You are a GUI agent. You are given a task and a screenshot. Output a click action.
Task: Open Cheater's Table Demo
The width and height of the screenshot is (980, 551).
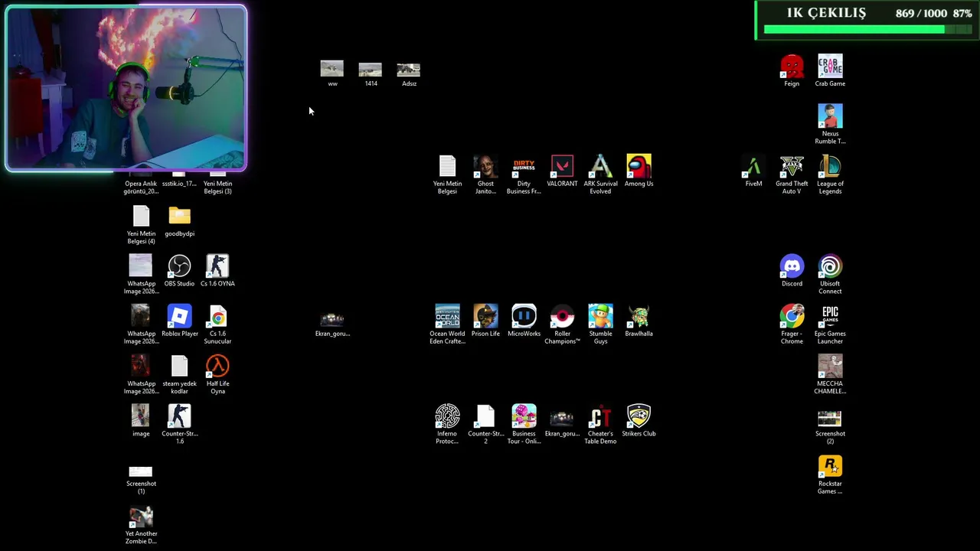pyautogui.click(x=600, y=416)
